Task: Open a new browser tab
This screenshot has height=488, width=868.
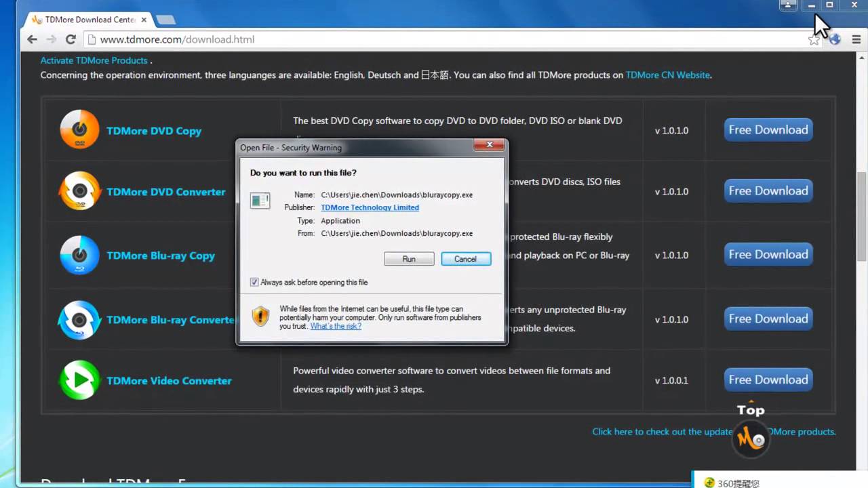Action: (x=165, y=20)
